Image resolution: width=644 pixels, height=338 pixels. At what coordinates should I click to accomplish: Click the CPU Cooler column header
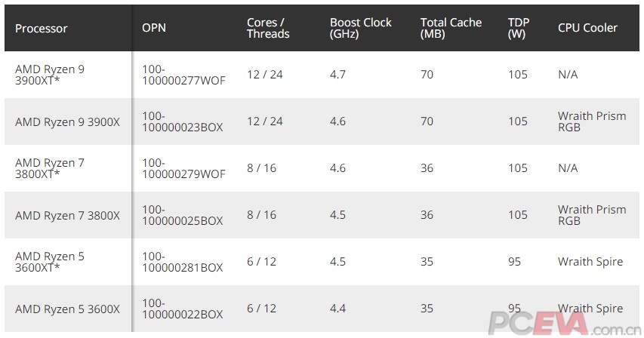point(587,28)
